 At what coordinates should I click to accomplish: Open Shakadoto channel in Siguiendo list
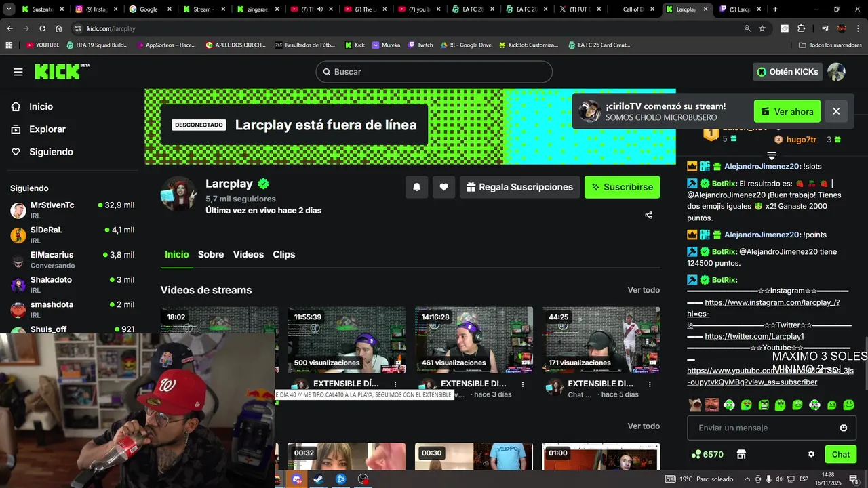pos(72,284)
